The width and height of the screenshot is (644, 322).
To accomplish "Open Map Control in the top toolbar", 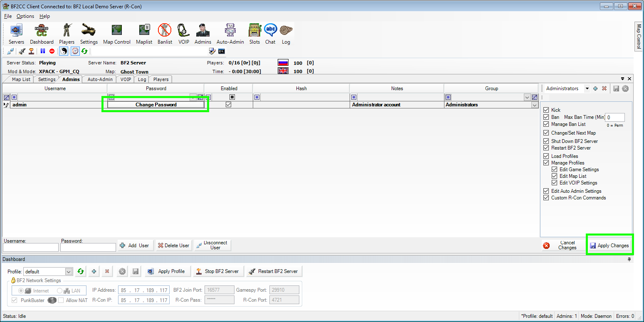I will click(117, 34).
